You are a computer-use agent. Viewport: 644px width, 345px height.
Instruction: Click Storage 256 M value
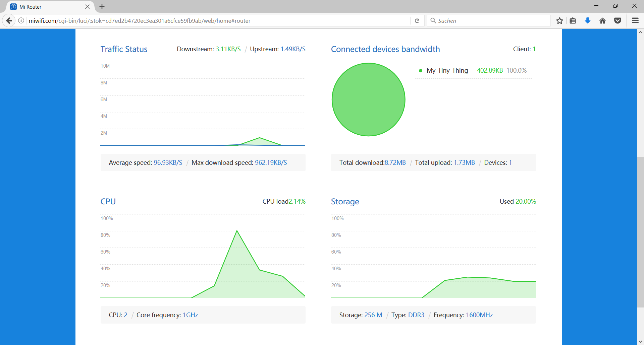click(373, 315)
